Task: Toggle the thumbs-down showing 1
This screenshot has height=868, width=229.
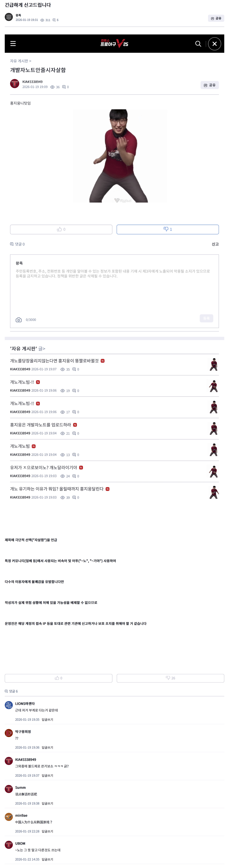Action: (x=167, y=230)
